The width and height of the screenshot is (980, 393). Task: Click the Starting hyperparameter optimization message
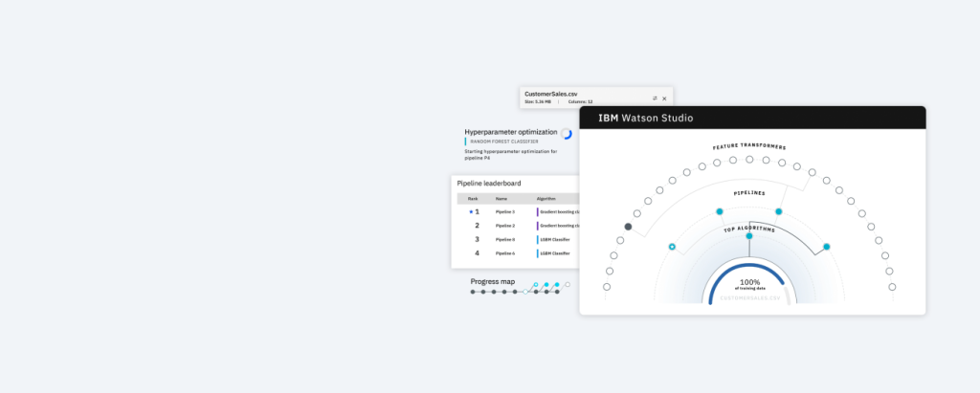point(511,155)
